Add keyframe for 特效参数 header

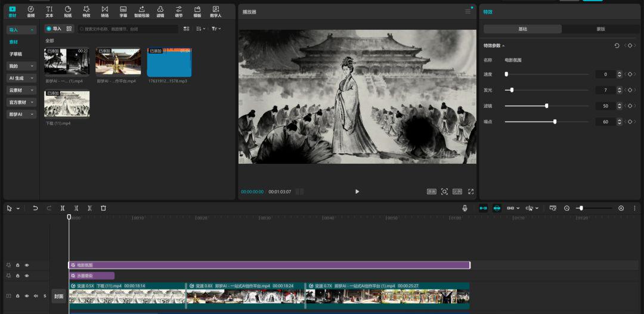[630, 45]
